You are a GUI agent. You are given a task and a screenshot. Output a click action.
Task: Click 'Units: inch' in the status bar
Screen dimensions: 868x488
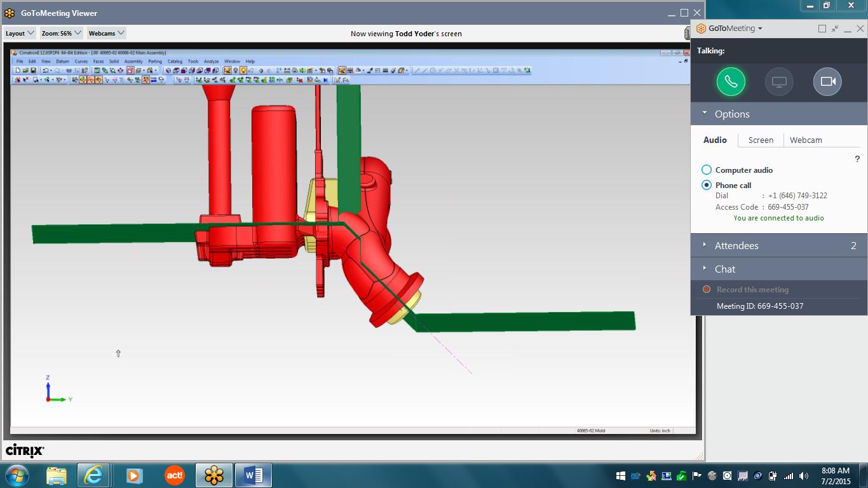(660, 431)
